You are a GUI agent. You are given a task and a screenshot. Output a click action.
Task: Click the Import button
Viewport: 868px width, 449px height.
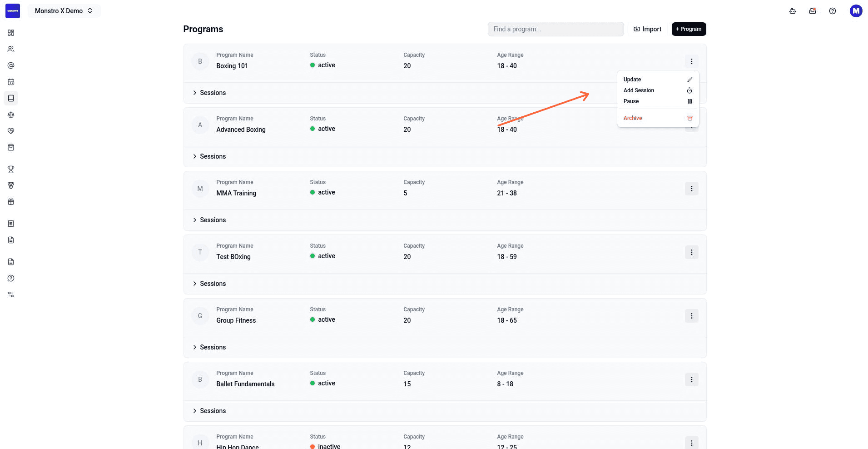[x=648, y=29]
